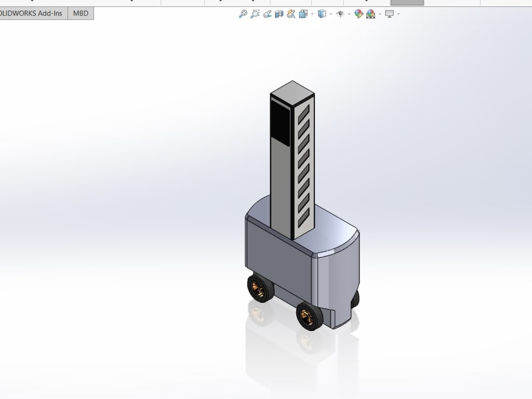
Task: Open the Dynamic Annotation Views tool
Action: (x=291, y=13)
